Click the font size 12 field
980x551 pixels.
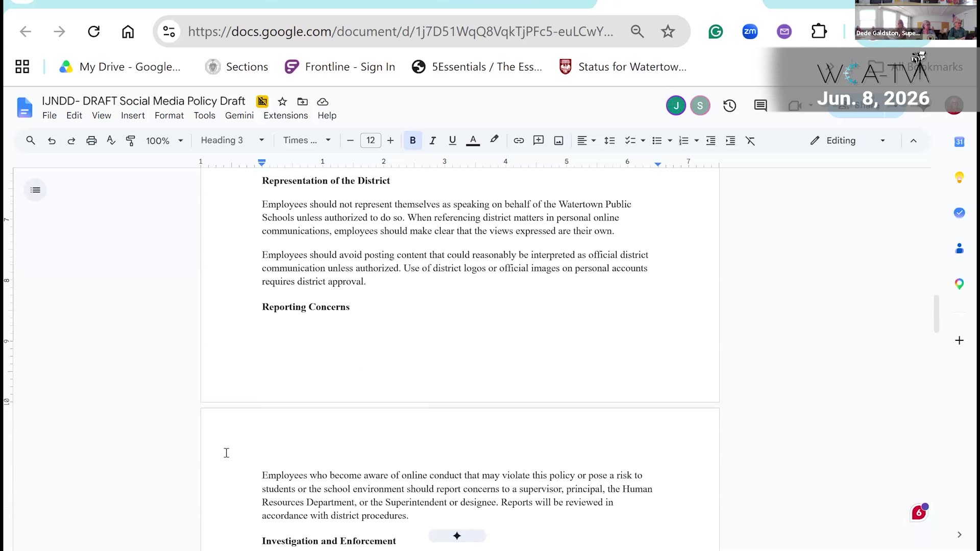[x=371, y=140]
